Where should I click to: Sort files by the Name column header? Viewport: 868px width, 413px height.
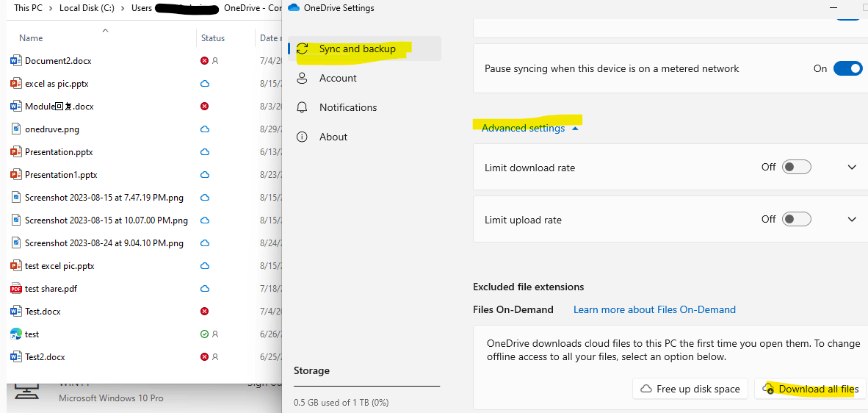pos(31,38)
